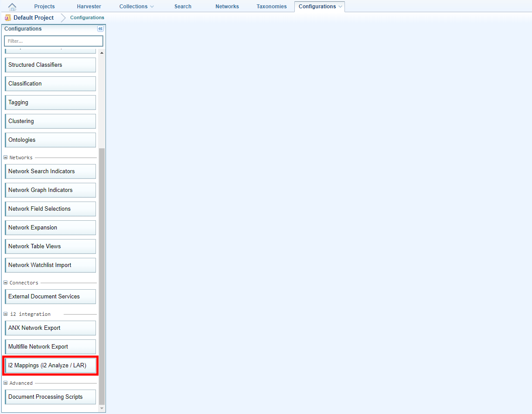Click the sidebar scroll down arrow
The width and height of the screenshot is (532, 414).
click(102, 408)
